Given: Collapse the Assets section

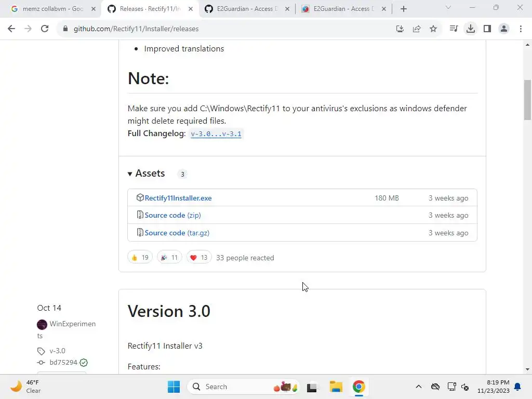Looking at the screenshot, I should [x=146, y=174].
